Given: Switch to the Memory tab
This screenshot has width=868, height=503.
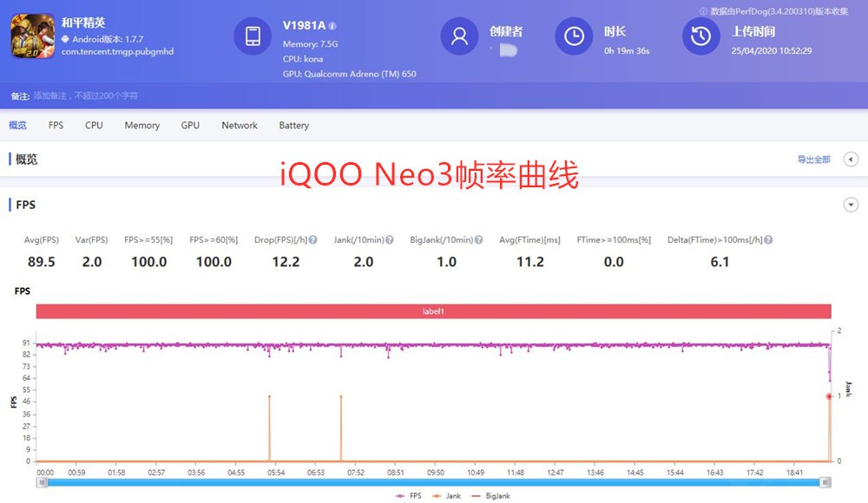Looking at the screenshot, I should (x=141, y=125).
